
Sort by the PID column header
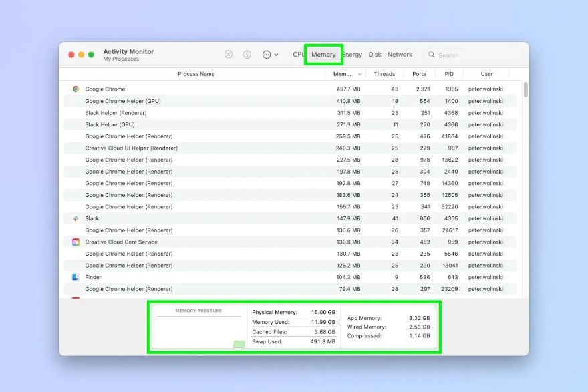pos(448,74)
